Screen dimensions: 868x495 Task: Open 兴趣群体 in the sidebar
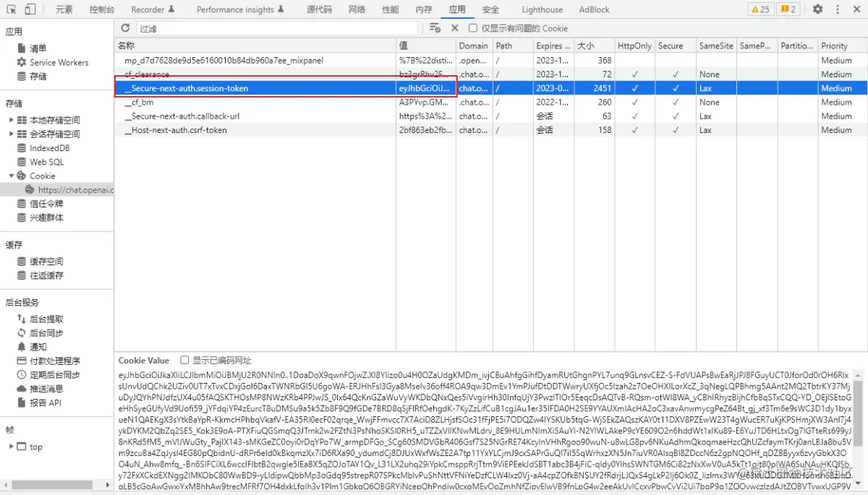pos(46,218)
